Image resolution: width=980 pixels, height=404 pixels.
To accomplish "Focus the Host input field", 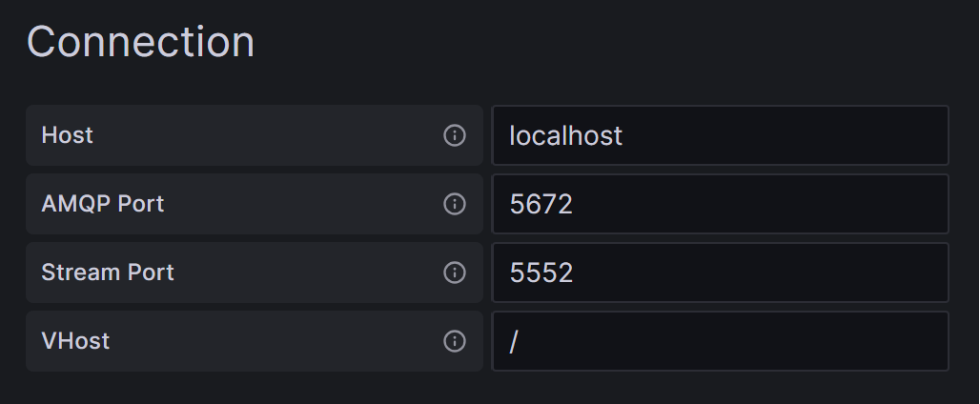I will point(720,135).
